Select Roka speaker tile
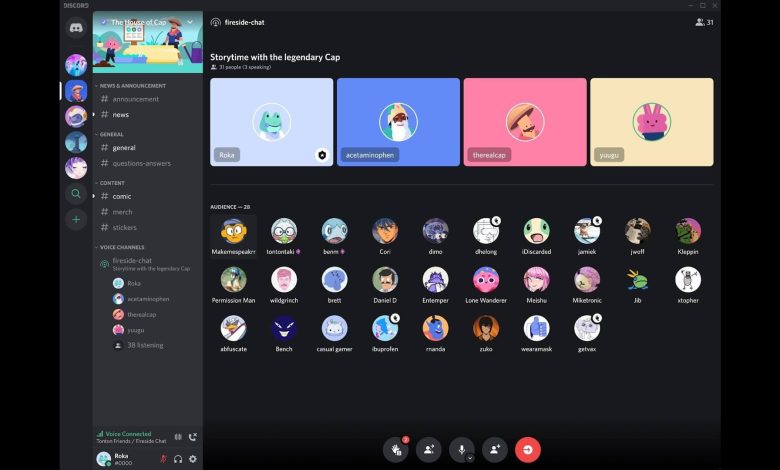The width and height of the screenshot is (780, 470). point(272,122)
